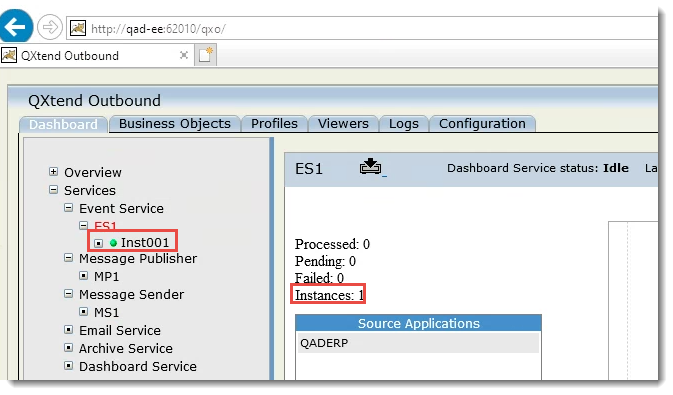Viewport: 673px width, 395px height.
Task: Collapse the Message Sender node
Action: pos(68,294)
